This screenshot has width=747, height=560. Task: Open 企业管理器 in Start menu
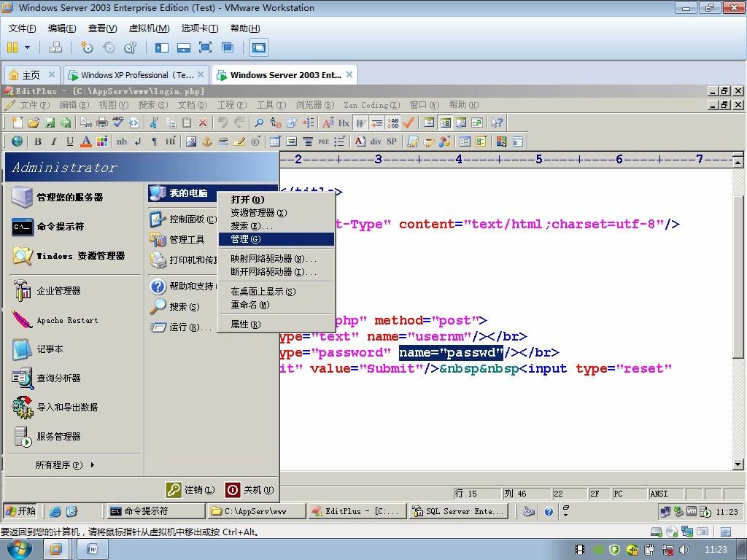[x=74, y=290]
